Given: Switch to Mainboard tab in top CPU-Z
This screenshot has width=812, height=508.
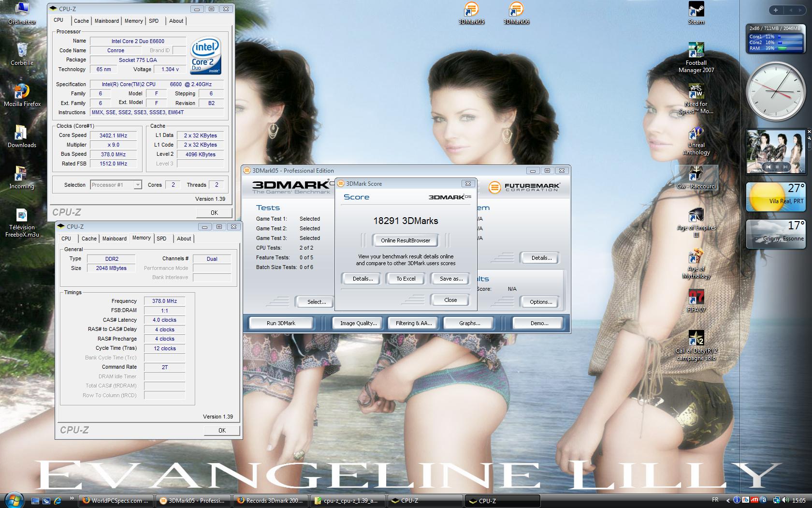Looking at the screenshot, I should pyautogui.click(x=106, y=21).
